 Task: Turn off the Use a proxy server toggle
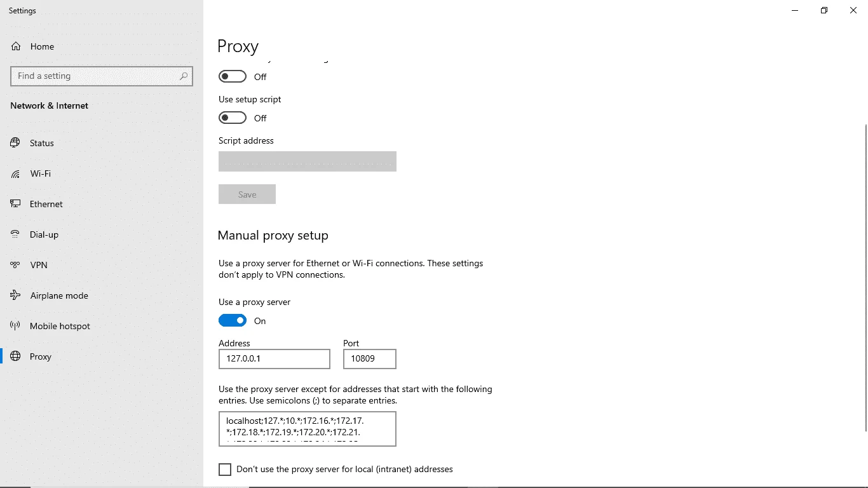click(x=233, y=321)
